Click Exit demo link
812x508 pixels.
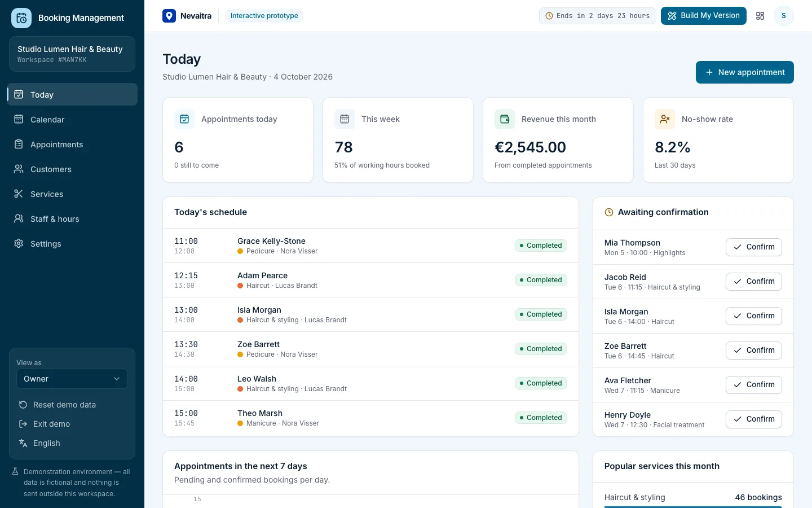coord(72,424)
